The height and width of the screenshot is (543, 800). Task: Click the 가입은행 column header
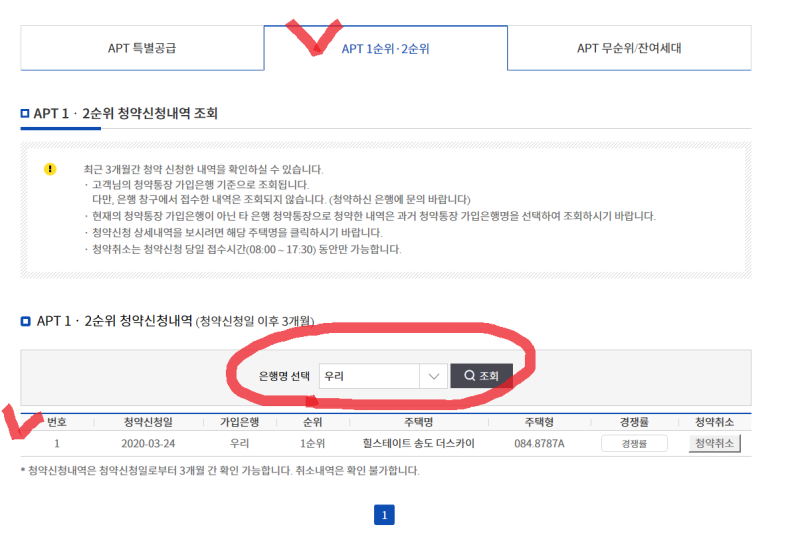tap(239, 422)
